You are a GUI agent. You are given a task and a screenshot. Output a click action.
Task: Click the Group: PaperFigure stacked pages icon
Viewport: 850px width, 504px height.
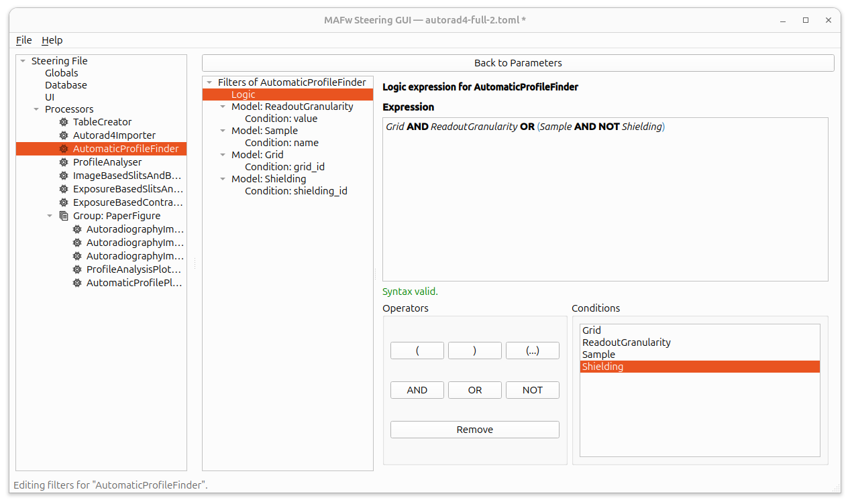[x=64, y=216]
